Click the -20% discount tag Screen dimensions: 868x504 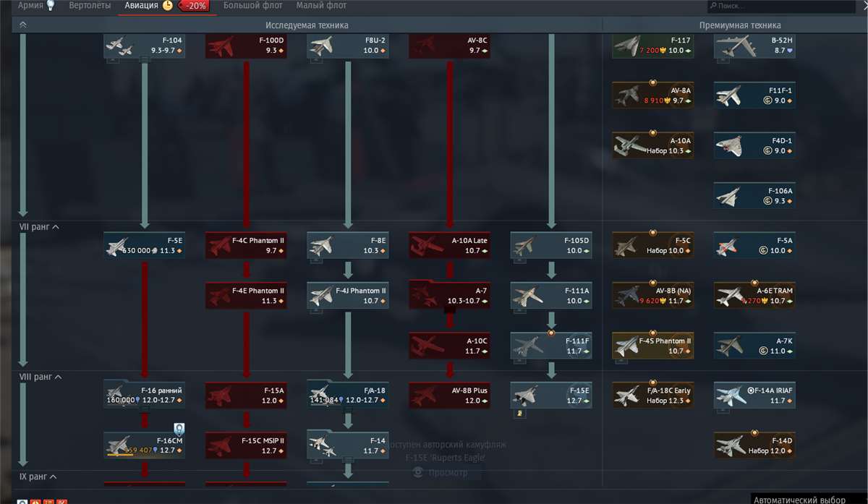pyautogui.click(x=194, y=6)
